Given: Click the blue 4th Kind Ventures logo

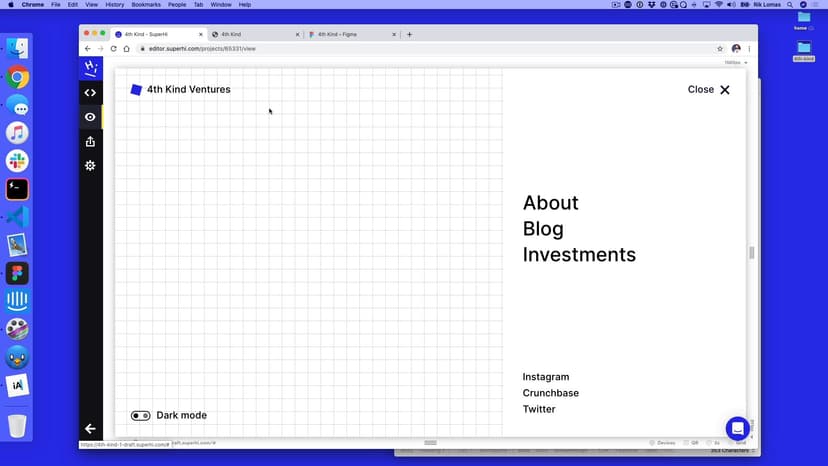Looking at the screenshot, I should pos(136,90).
